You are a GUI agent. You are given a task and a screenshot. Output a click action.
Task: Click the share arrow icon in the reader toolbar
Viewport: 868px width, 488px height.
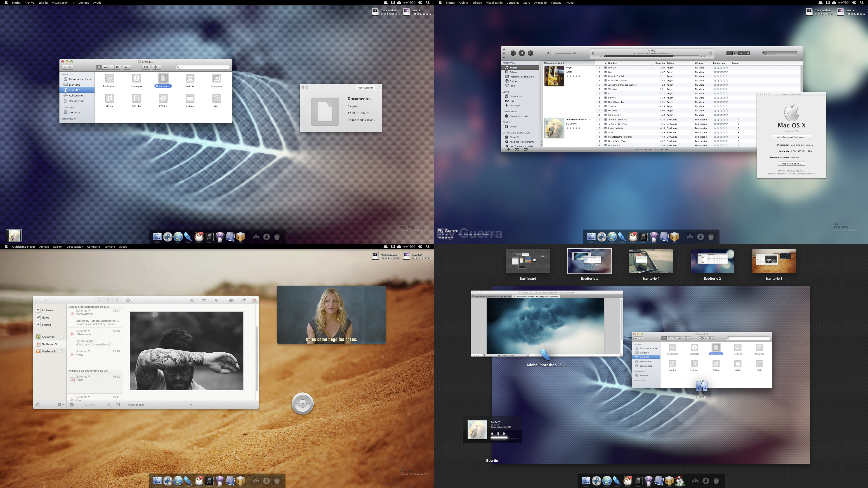[243, 300]
